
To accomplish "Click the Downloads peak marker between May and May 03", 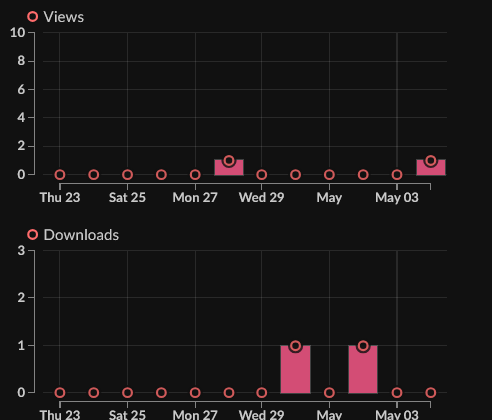I will coord(364,346).
